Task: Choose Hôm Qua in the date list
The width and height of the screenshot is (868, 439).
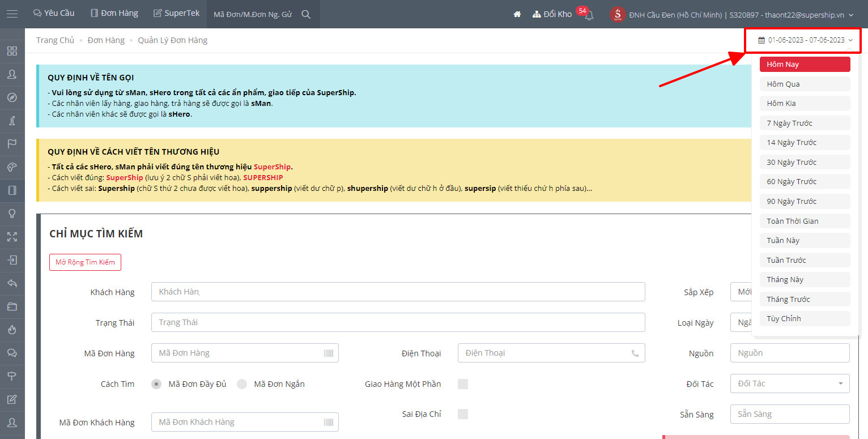Action: pyautogui.click(x=805, y=84)
